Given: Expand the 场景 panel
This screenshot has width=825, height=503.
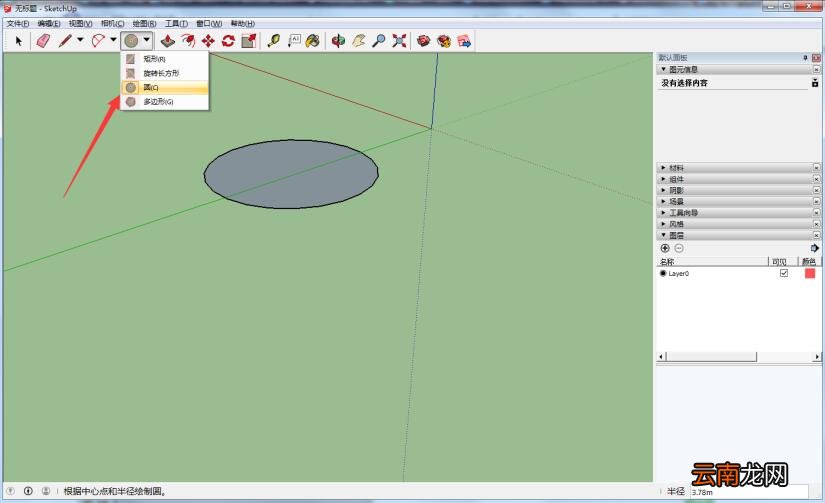Looking at the screenshot, I should (x=739, y=201).
